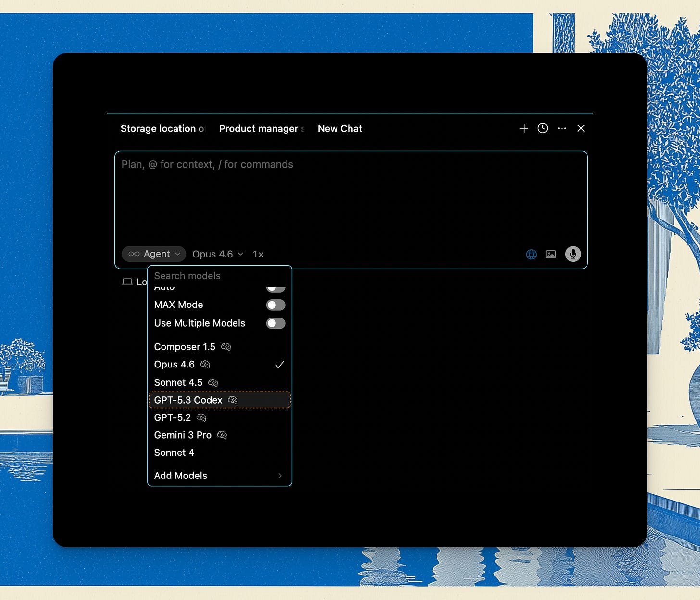Switch to the Product manager chat tab
The width and height of the screenshot is (700, 600).
click(x=262, y=129)
